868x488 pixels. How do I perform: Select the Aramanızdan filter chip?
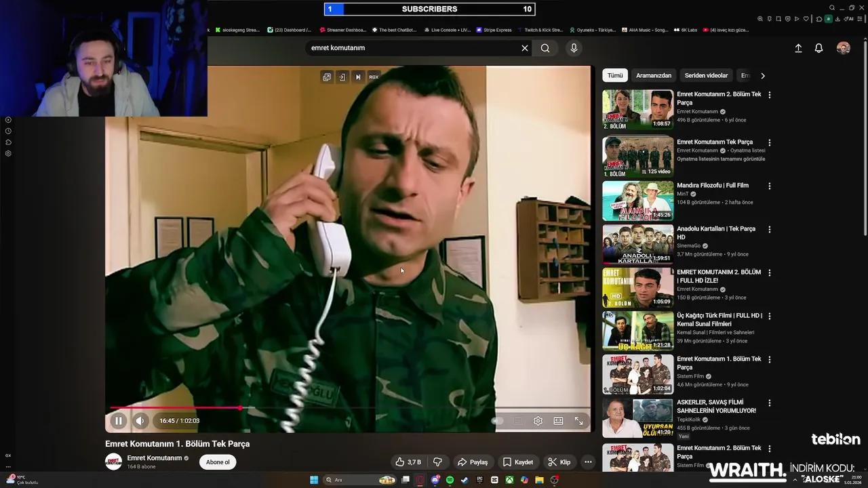pyautogui.click(x=654, y=76)
